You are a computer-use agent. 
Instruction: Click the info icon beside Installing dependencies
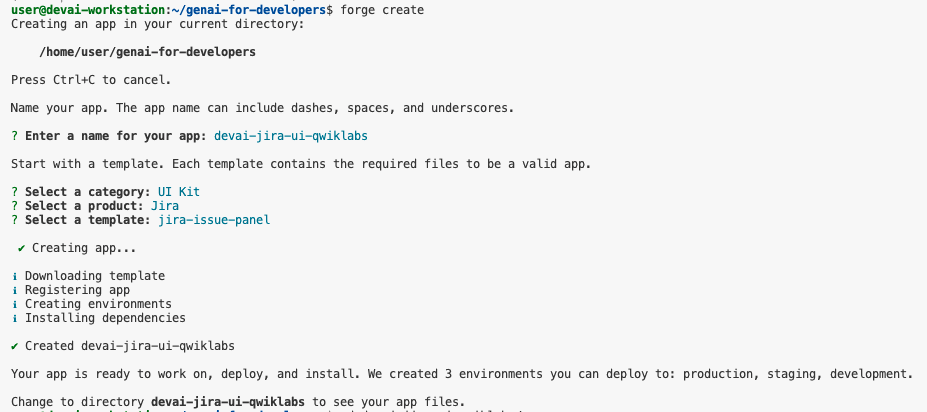click(14, 318)
